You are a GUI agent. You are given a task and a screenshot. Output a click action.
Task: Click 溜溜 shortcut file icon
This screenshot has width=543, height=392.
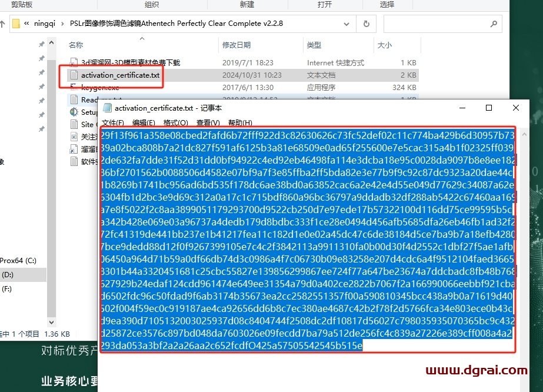(74, 149)
